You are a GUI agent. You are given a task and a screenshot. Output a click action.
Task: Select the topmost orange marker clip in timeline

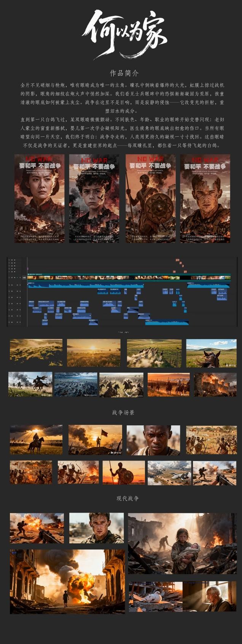tap(177, 260)
